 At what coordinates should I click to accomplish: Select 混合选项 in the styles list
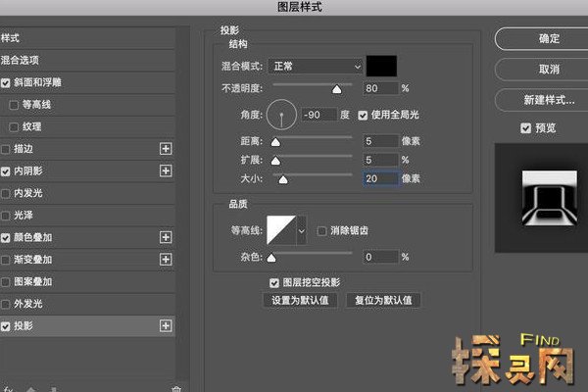click(22, 61)
